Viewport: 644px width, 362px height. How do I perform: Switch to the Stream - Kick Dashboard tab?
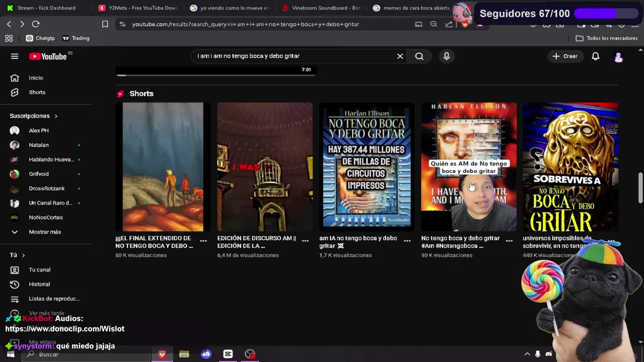(45, 8)
